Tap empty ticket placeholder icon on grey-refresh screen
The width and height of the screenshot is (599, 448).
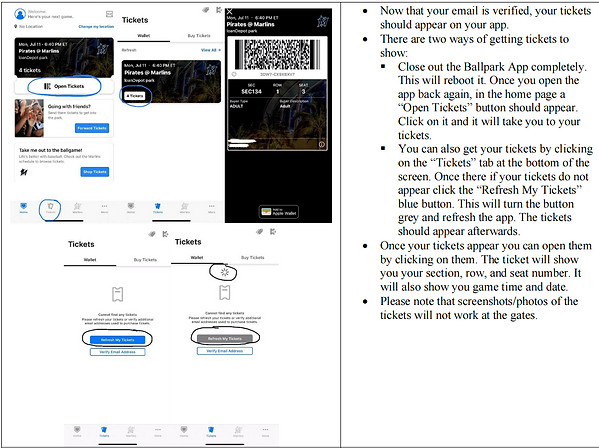point(225,292)
